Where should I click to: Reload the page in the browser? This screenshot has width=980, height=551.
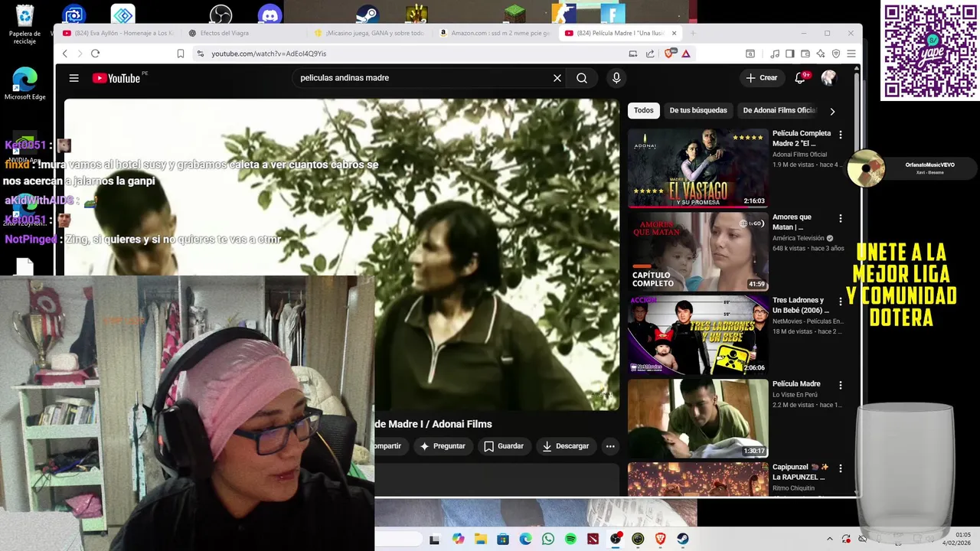95,54
